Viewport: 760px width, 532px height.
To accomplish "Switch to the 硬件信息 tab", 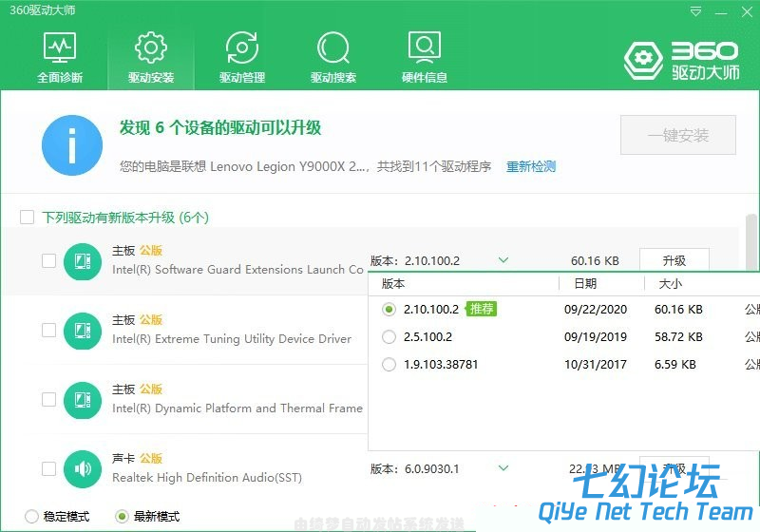I will pos(425,57).
